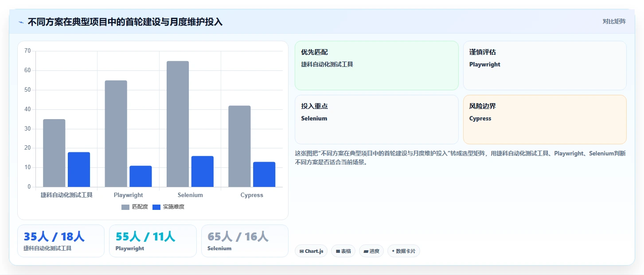The image size is (644, 275).
Task: Select the 65人 / 16人 Selenium stat card
Action: pyautogui.click(x=245, y=241)
